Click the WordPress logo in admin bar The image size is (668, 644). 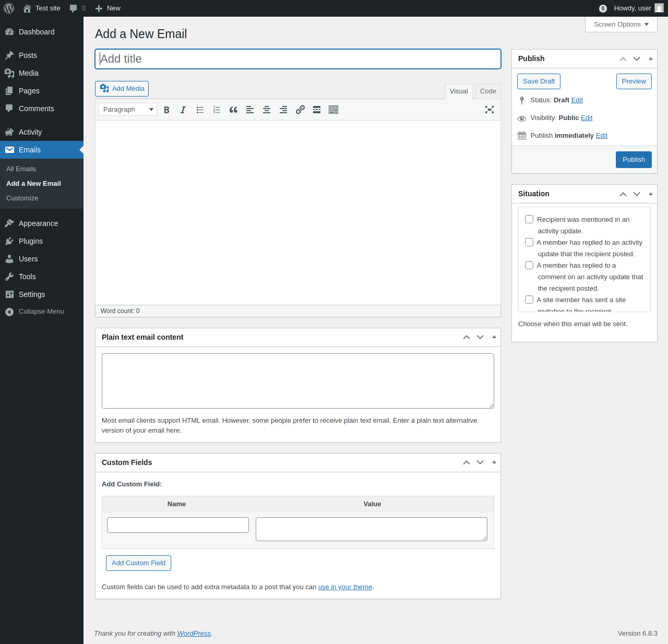(x=9, y=8)
